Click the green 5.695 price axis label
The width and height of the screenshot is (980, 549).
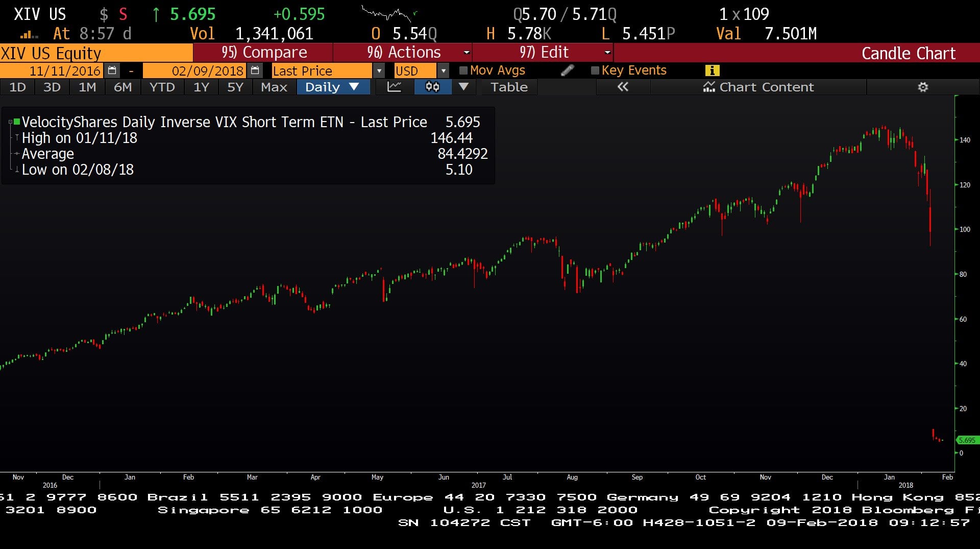click(967, 440)
